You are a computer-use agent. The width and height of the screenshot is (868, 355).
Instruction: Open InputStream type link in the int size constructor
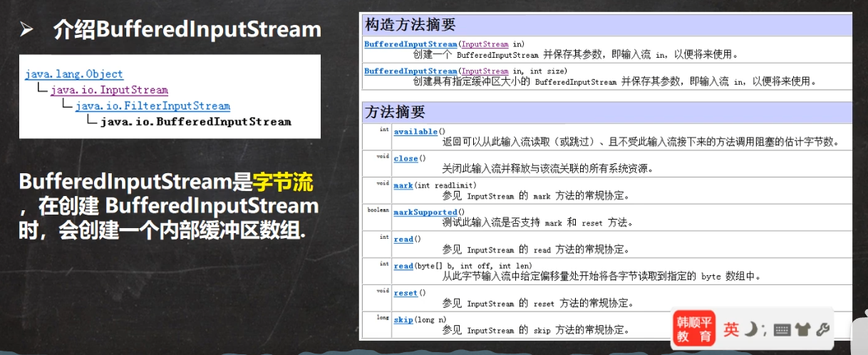click(x=485, y=71)
